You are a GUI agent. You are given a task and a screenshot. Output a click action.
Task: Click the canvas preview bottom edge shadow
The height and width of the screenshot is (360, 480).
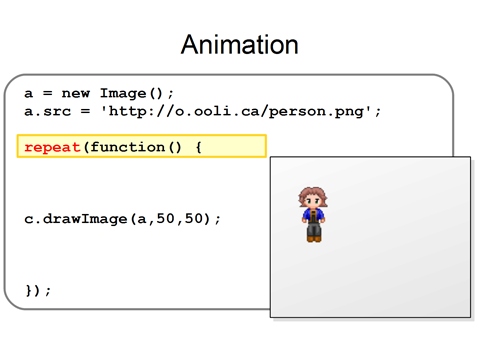pyautogui.click(x=372, y=319)
